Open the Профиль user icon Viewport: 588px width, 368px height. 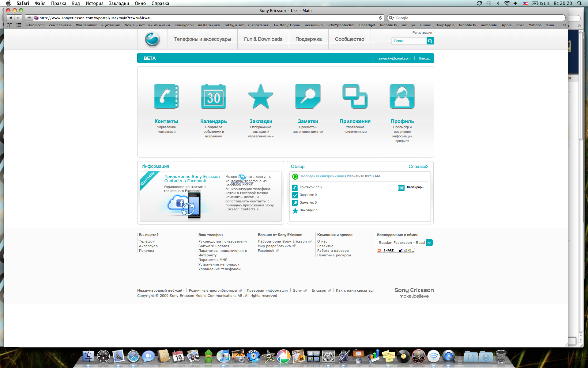(x=402, y=96)
